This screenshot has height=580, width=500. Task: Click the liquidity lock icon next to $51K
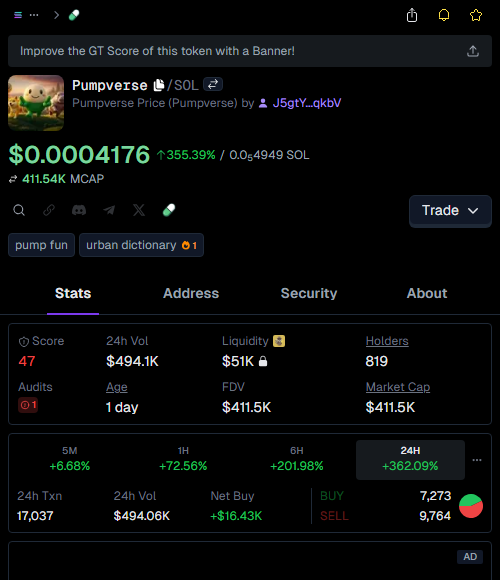(x=263, y=361)
